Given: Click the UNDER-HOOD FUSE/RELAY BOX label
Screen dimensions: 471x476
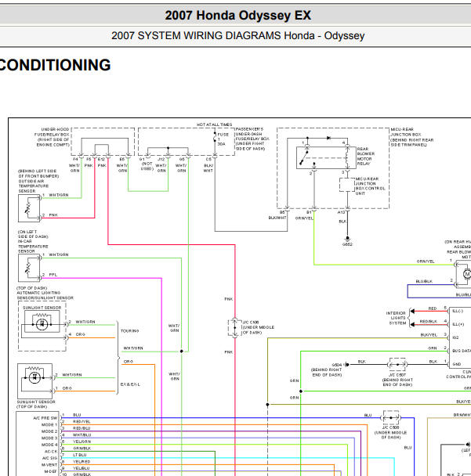Looking at the screenshot, I should click(52, 137).
